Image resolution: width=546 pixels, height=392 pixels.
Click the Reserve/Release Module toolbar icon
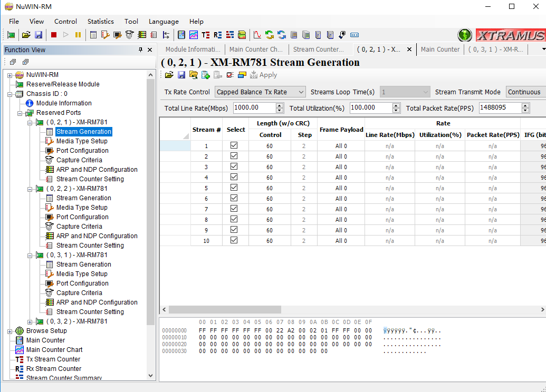pos(11,35)
